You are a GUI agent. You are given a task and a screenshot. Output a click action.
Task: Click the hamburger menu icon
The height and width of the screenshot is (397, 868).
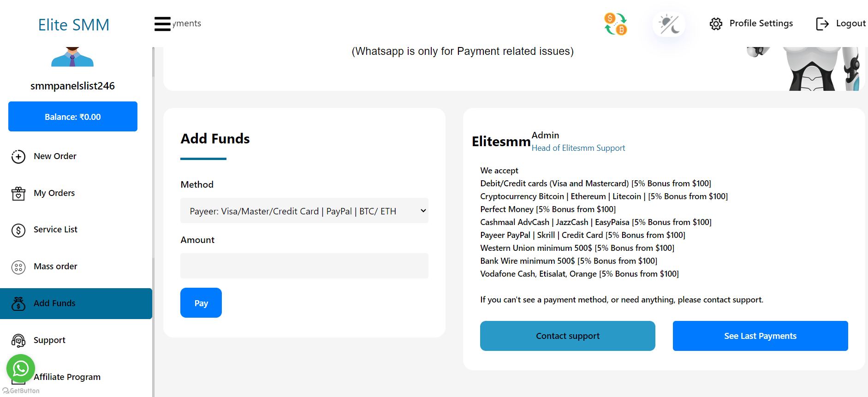[x=162, y=24]
